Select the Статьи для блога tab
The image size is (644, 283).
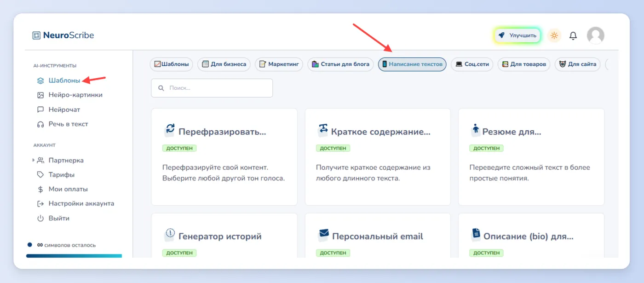[x=340, y=64]
